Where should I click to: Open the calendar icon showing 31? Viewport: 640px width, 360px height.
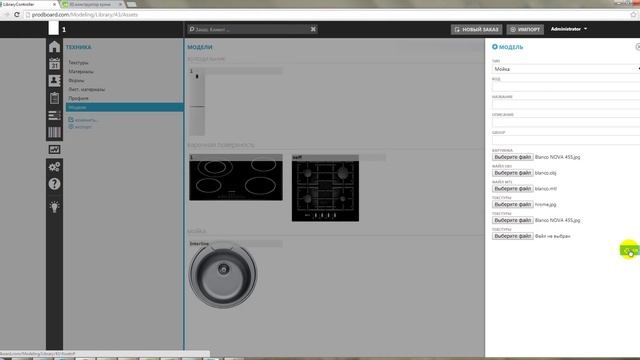tap(54, 64)
